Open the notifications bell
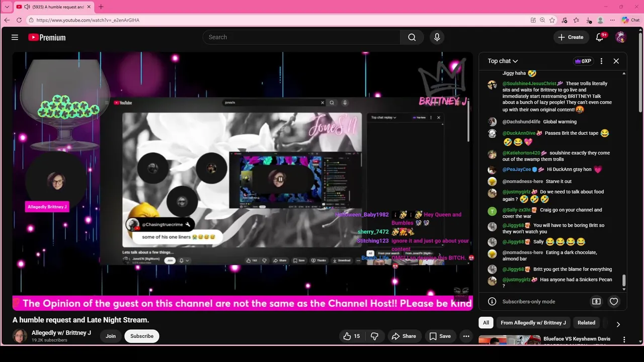Viewport: 644px width, 362px height. pos(600,37)
